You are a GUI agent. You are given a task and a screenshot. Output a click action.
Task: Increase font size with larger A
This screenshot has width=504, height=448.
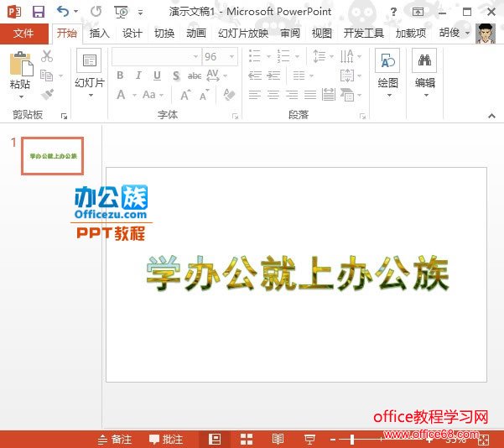click(185, 95)
